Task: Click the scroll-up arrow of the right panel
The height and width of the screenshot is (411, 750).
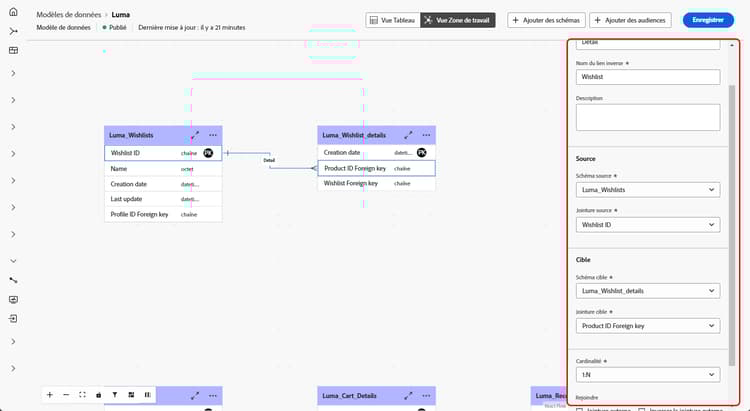Action: pos(731,45)
